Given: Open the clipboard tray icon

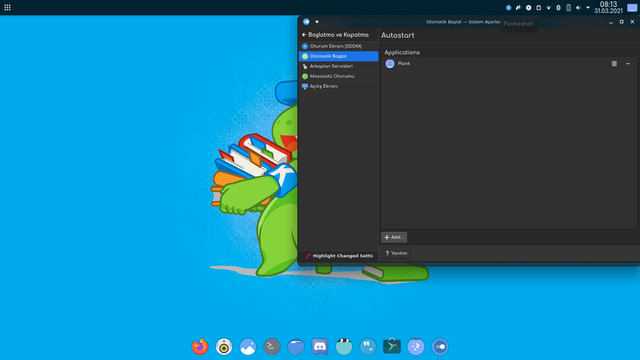Looking at the screenshot, I should click(x=538, y=7).
